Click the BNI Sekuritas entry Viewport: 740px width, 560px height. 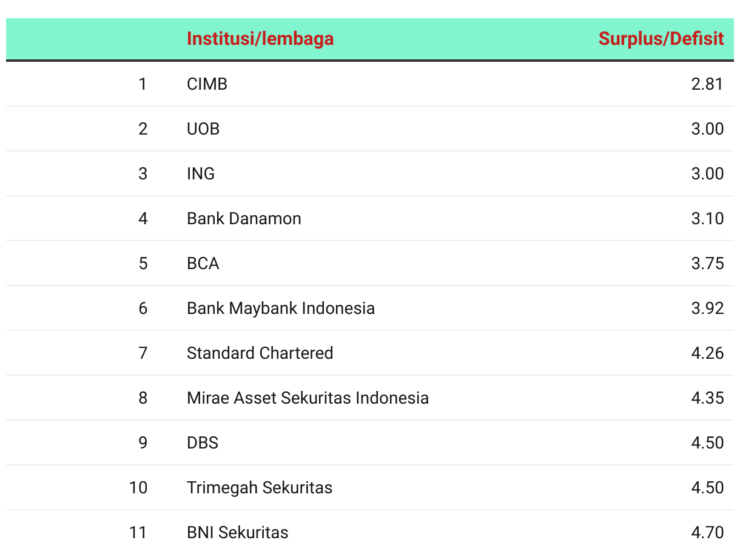pyautogui.click(x=238, y=532)
